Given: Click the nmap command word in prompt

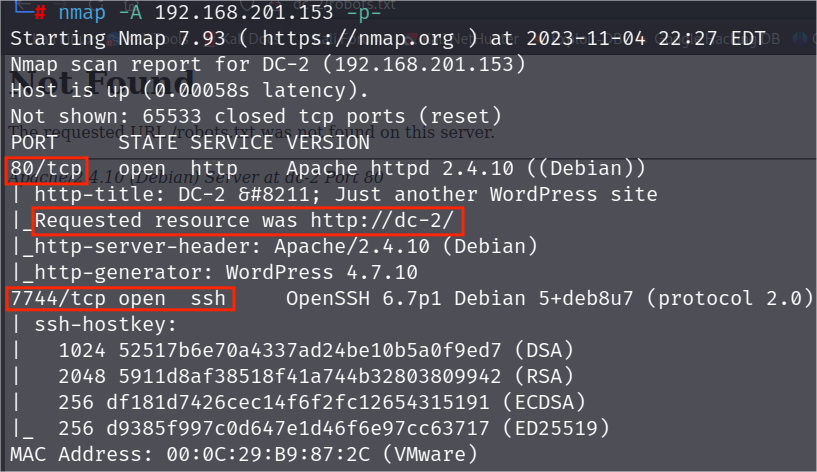Looking at the screenshot, I should pyautogui.click(x=82, y=13).
